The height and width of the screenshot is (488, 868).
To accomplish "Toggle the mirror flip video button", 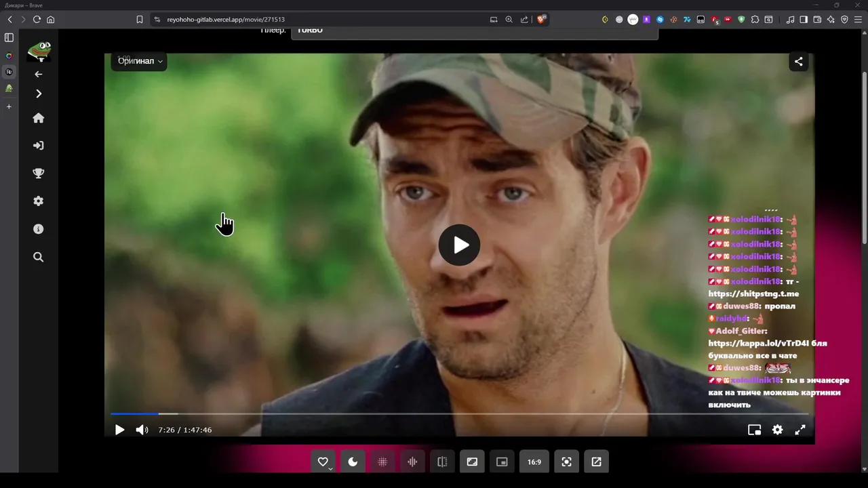I will [x=442, y=462].
